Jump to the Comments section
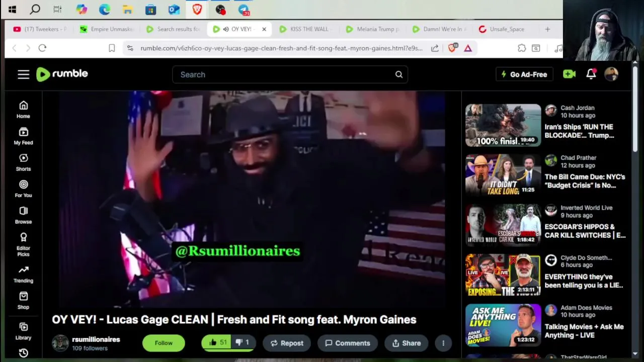This screenshot has width=644, height=362. tap(347, 343)
